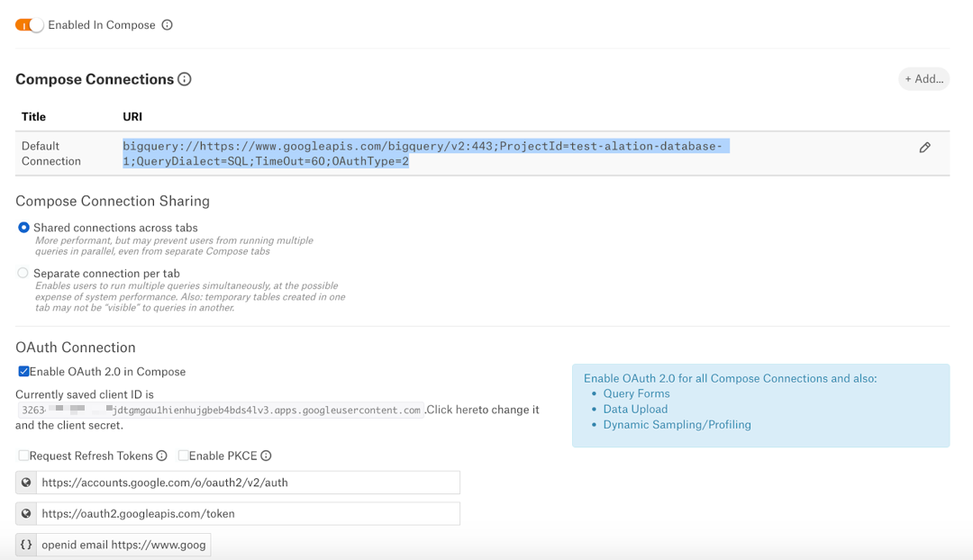
Task: Check Enable PKCE
Action: (183, 456)
